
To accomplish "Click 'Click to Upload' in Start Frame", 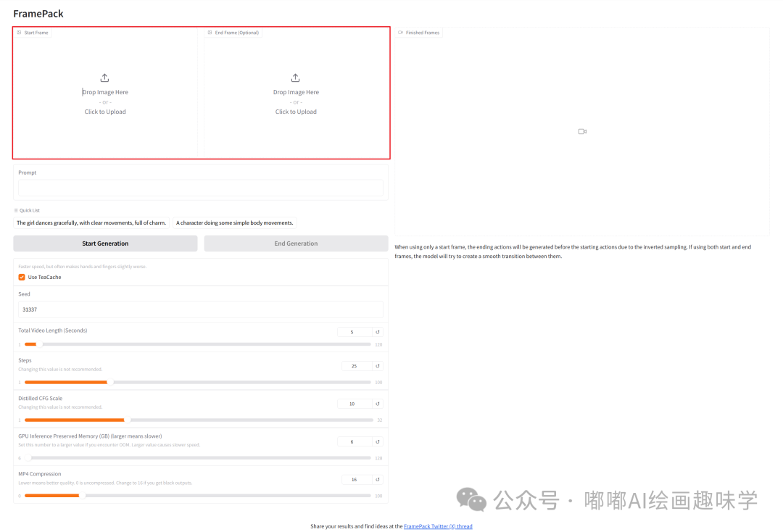I will point(105,112).
